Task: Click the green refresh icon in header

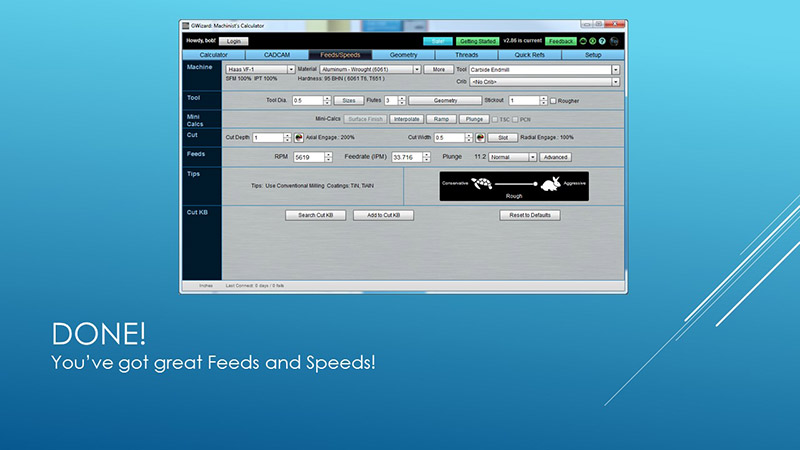Action: [x=584, y=41]
